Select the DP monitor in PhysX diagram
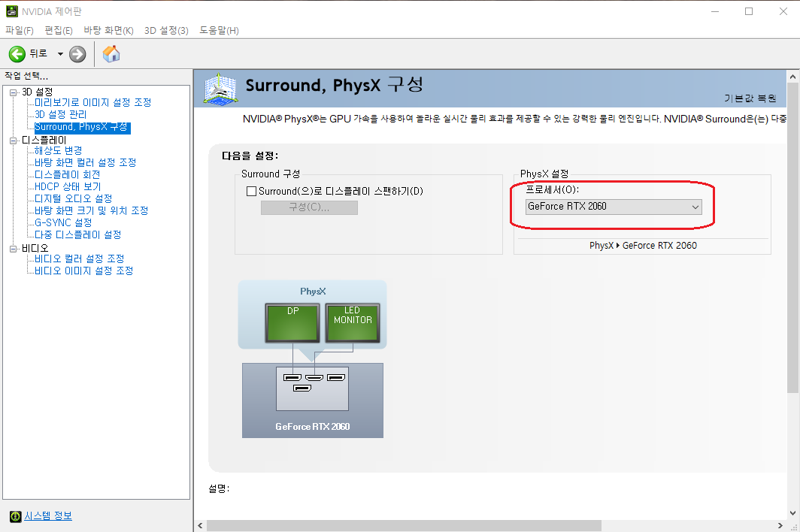 (x=292, y=323)
